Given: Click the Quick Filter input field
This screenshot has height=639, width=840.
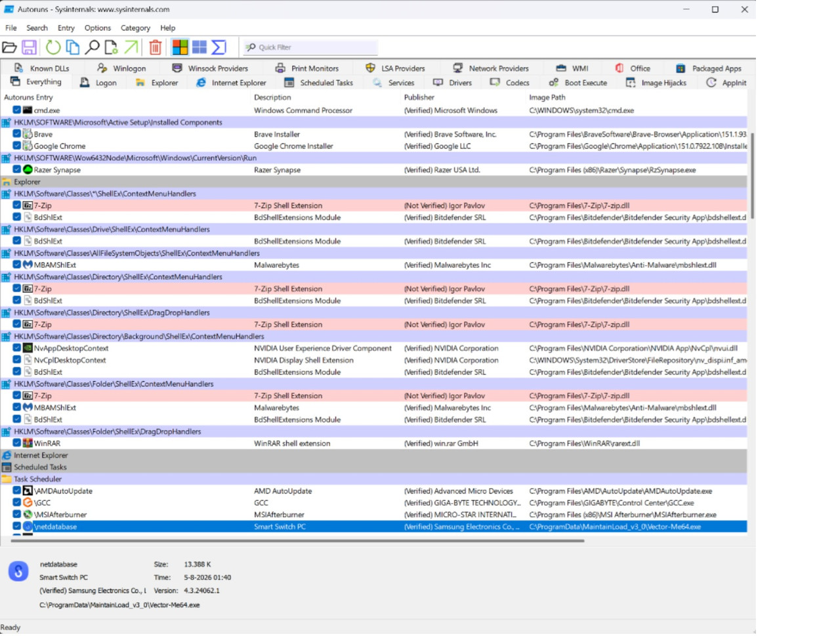Looking at the screenshot, I should 310,47.
